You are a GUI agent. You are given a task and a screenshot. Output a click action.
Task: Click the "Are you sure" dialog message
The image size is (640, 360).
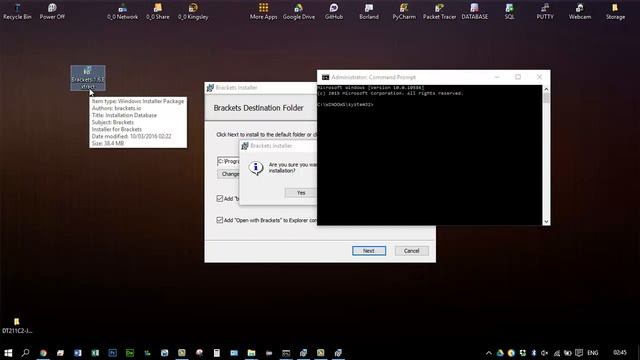tap(292, 167)
